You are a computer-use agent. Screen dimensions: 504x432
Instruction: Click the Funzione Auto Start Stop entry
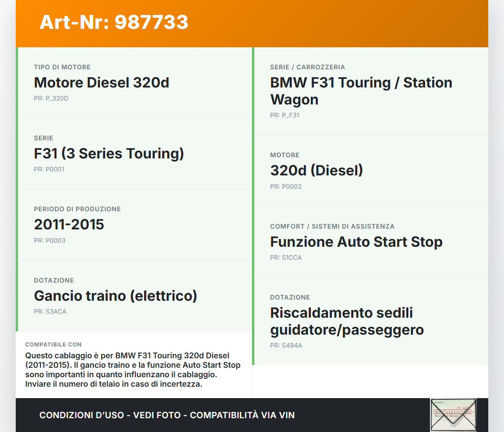tap(356, 242)
